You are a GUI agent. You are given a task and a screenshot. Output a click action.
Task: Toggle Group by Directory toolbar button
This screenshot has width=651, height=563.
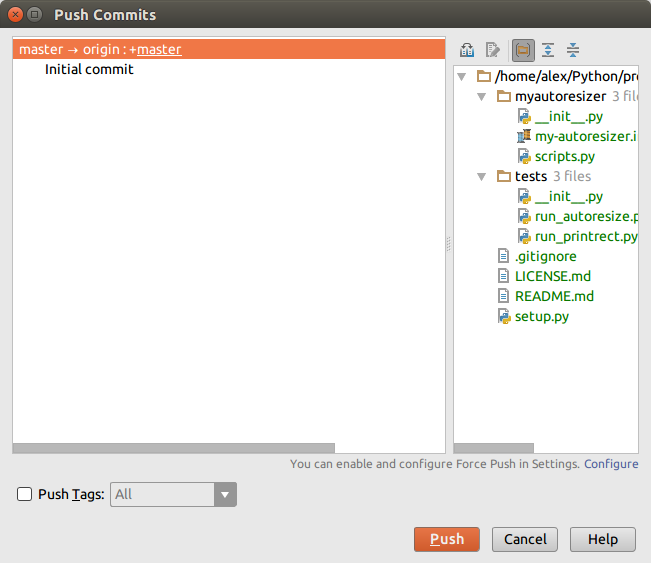[x=523, y=50]
